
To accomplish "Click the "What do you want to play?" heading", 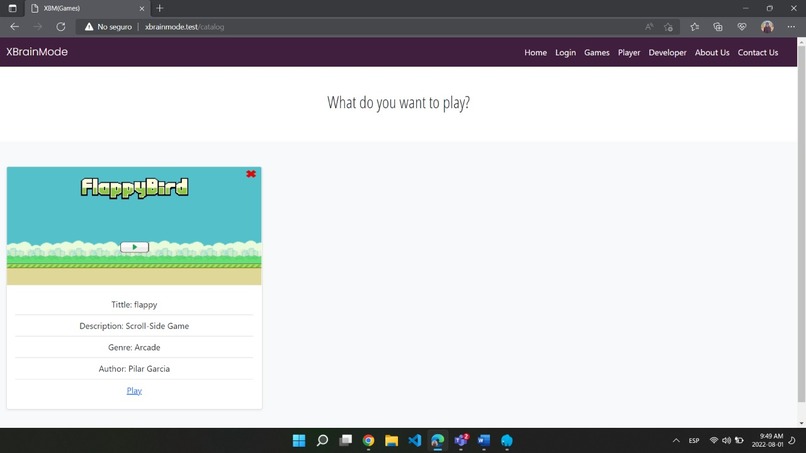I will (x=398, y=103).
